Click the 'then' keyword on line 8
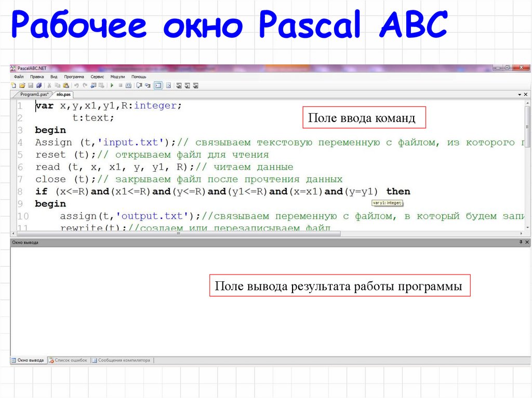The width and height of the screenshot is (532, 398). tap(398, 191)
